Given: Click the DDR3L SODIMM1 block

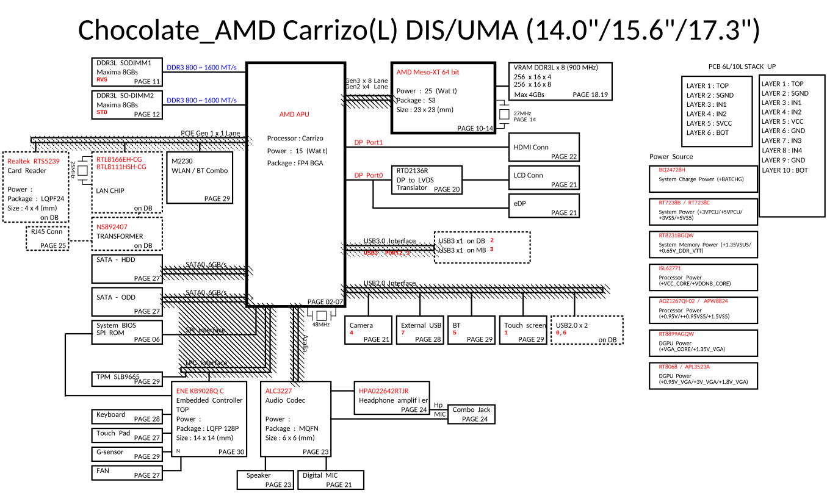Looking at the screenshot, I should (x=126, y=71).
